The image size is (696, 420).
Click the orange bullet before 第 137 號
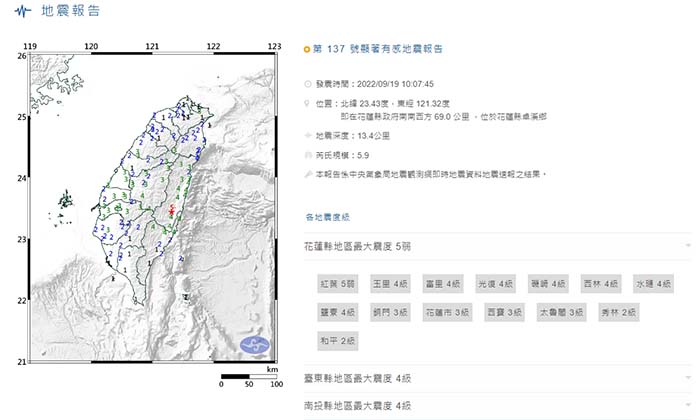307,48
